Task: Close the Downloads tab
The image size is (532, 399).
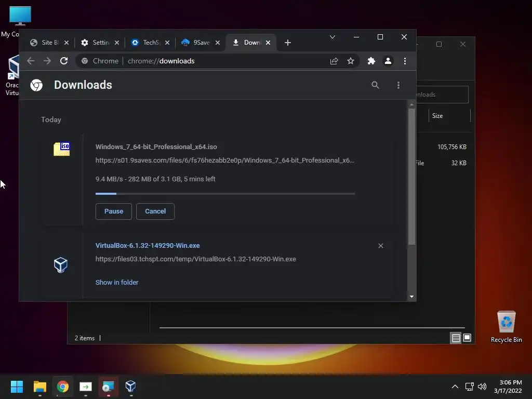Action: (268, 43)
